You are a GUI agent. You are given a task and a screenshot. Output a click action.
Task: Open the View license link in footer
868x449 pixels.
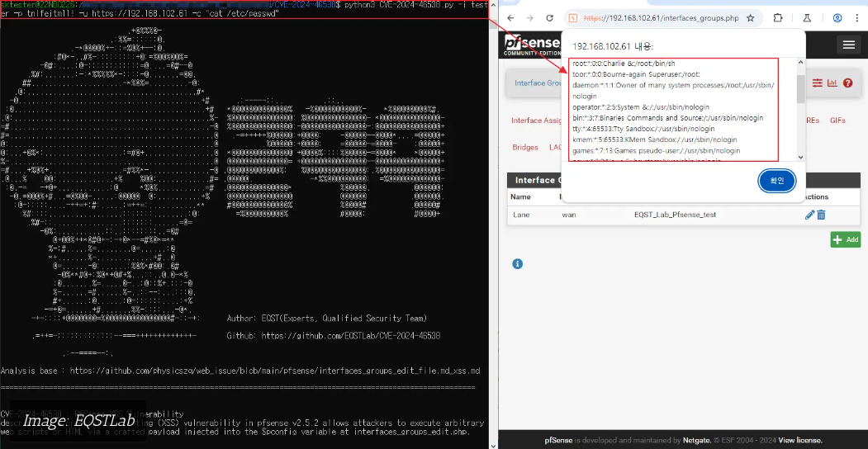(799, 441)
